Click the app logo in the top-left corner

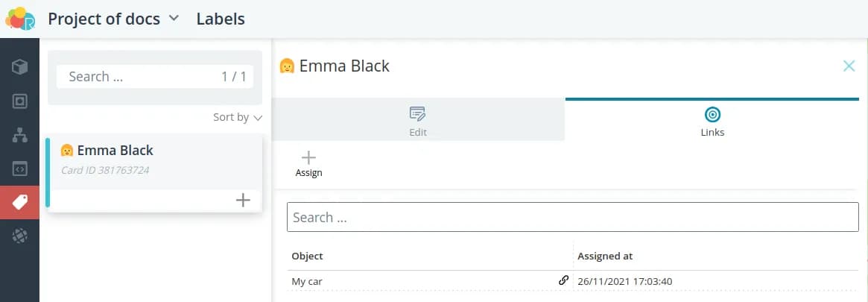(20, 19)
